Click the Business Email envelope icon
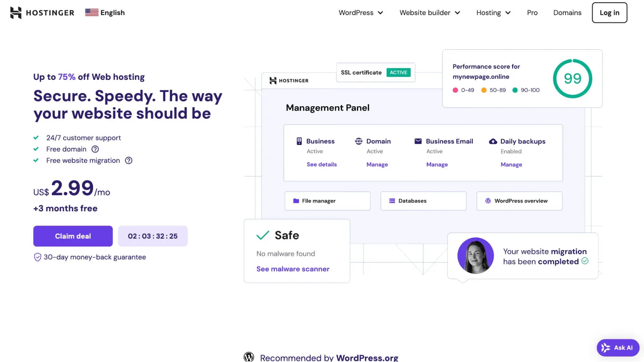Image resolution: width=644 pixels, height=362 pixels. [418, 141]
